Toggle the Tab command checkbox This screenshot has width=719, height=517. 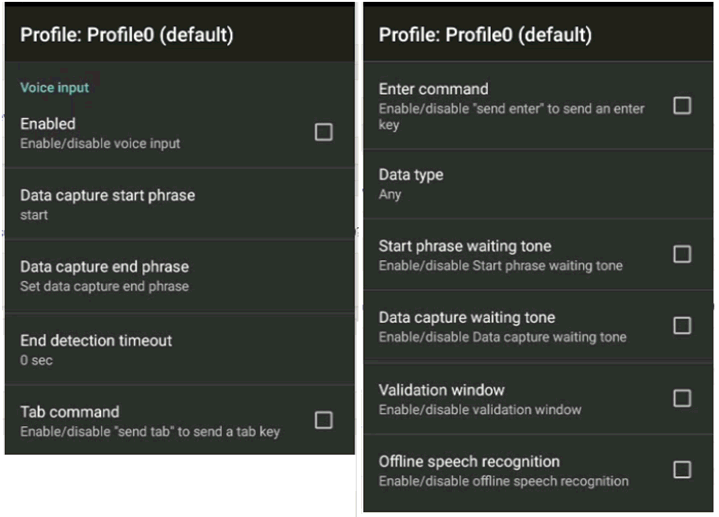click(323, 420)
